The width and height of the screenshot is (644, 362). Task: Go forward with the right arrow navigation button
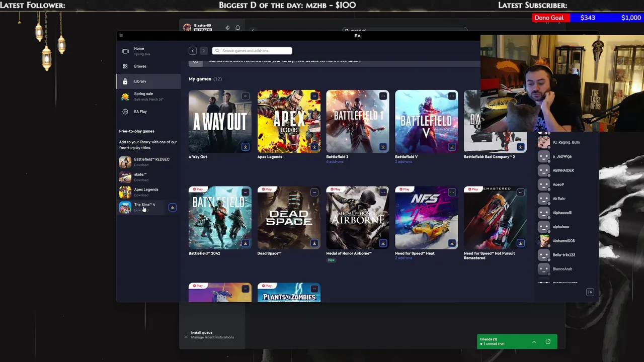203,51
